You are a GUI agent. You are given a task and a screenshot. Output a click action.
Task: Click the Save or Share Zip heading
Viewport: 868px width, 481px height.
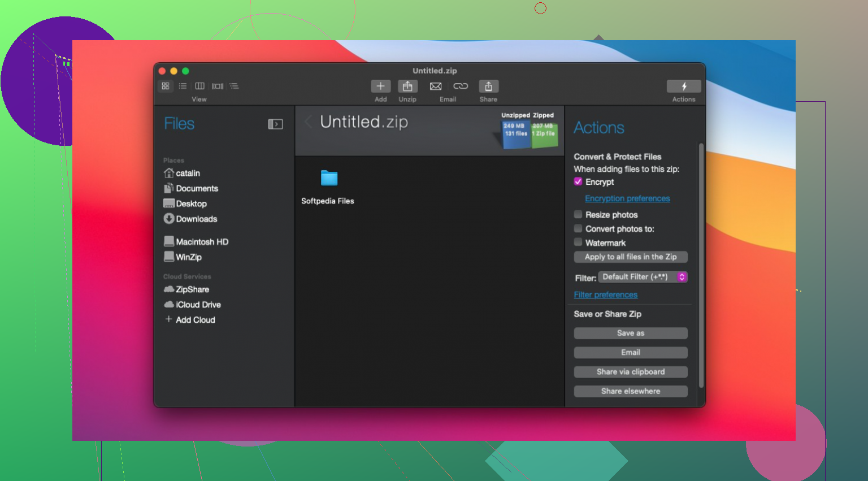click(607, 314)
